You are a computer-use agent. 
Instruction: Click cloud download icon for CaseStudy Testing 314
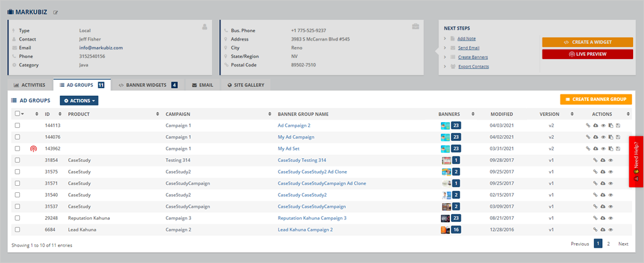603,160
